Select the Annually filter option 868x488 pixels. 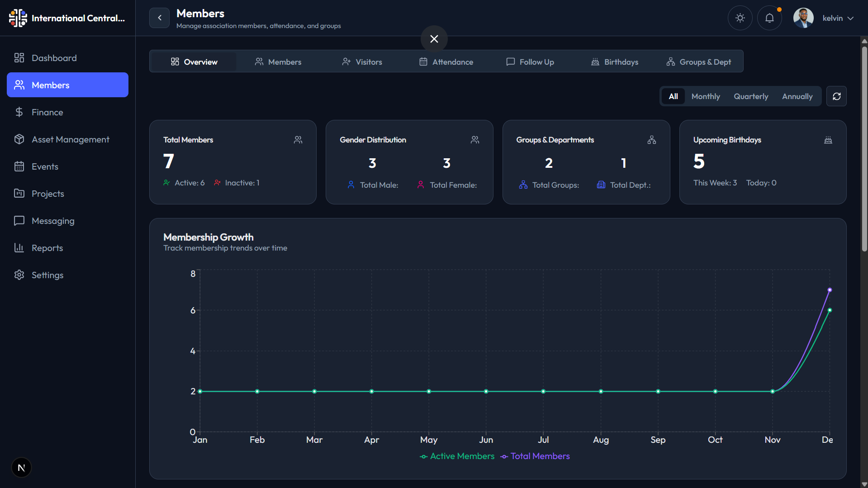pos(797,96)
